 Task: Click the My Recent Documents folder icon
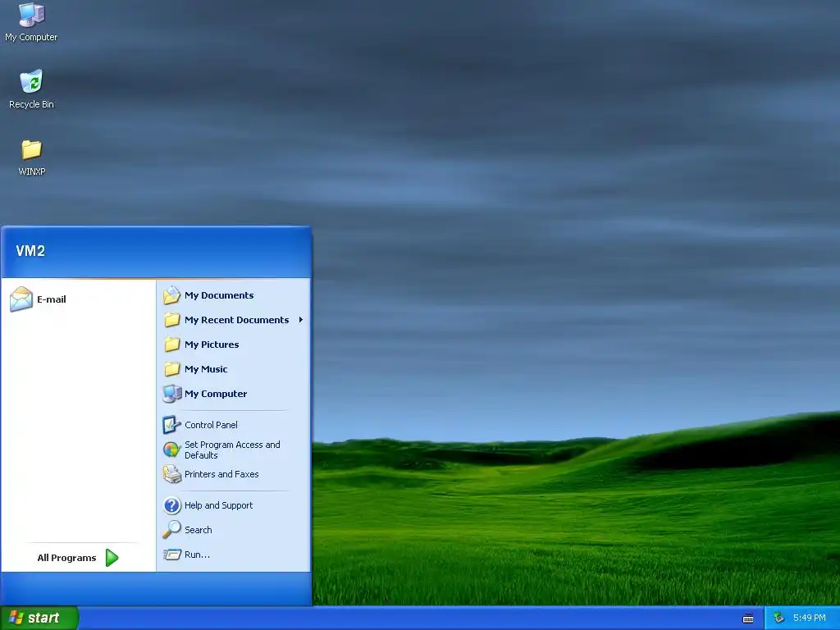tap(172, 320)
